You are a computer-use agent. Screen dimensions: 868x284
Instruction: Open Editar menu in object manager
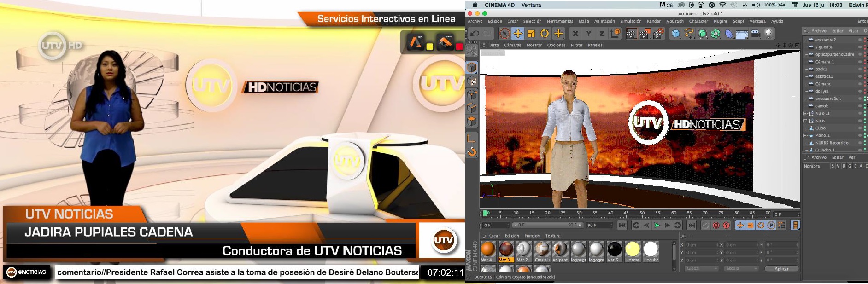(837, 31)
